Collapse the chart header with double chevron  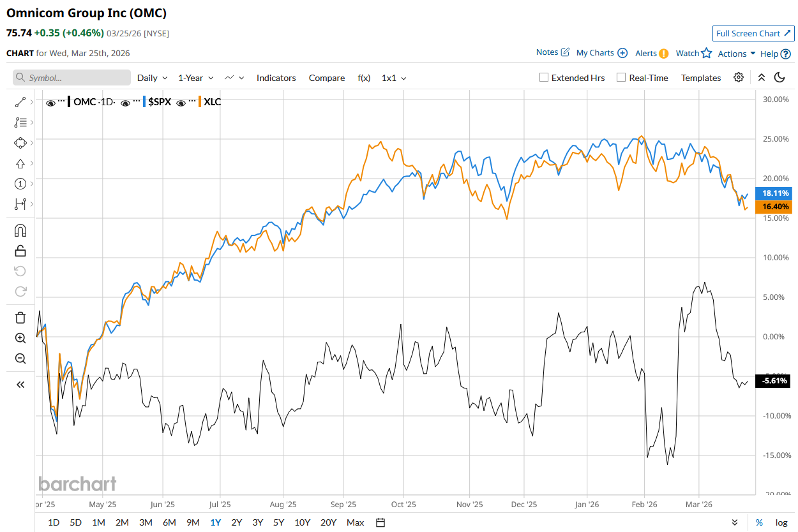(761, 77)
